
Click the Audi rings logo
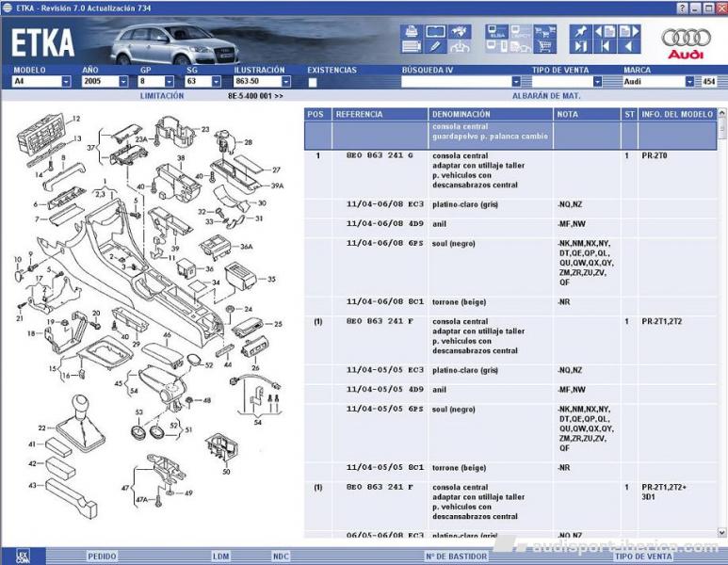point(686,38)
